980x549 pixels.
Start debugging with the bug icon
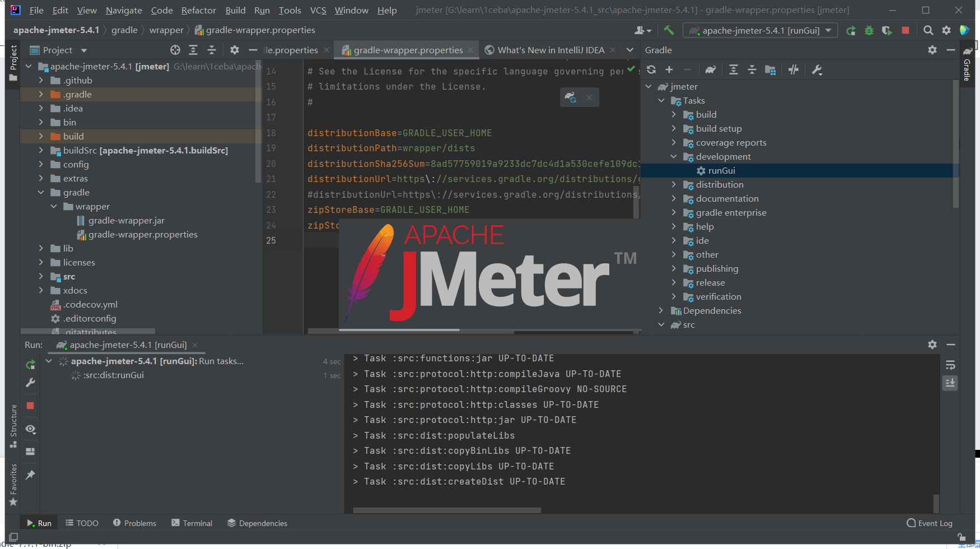(x=869, y=30)
